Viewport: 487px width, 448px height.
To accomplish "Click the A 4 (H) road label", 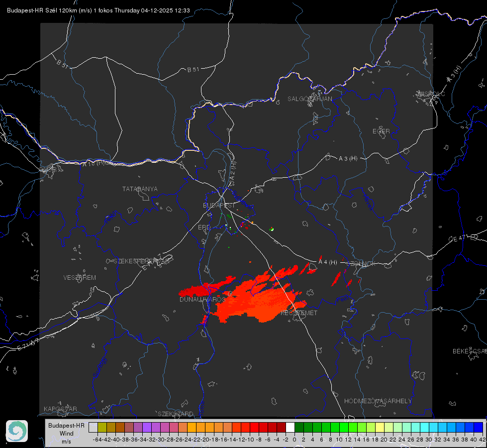I will (x=328, y=262).
